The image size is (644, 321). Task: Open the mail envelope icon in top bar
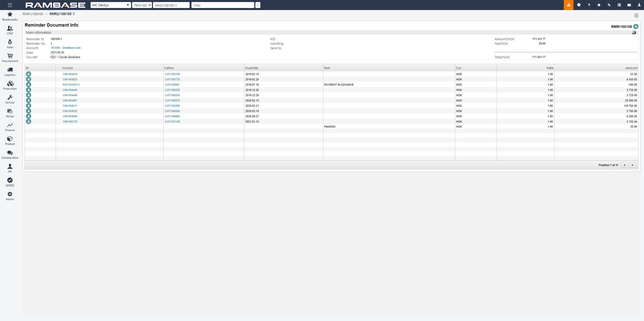[629, 5]
